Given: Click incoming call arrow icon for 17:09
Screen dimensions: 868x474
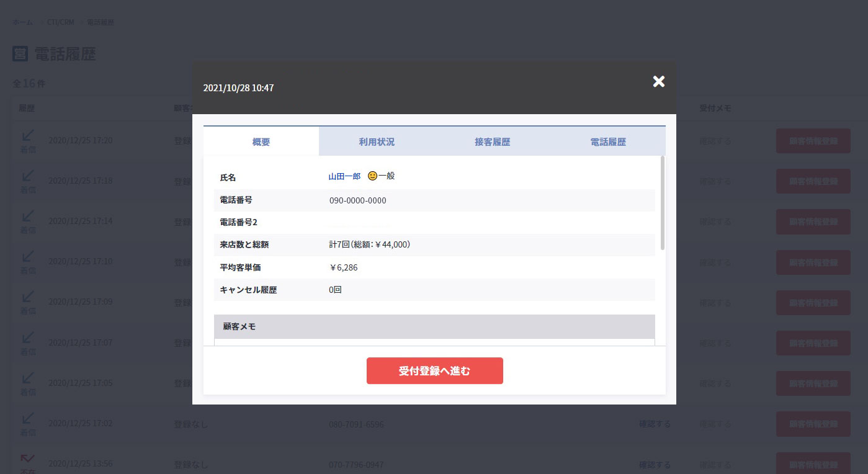Looking at the screenshot, I should [27, 297].
